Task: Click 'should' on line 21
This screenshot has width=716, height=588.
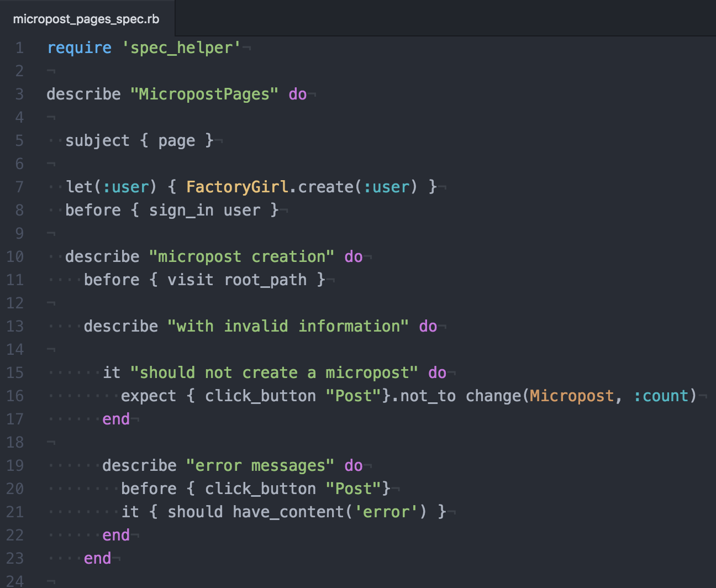Action: (196, 512)
